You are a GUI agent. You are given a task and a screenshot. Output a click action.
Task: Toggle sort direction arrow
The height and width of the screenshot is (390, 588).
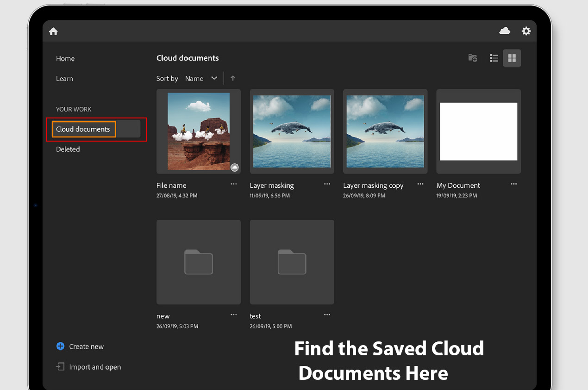233,78
